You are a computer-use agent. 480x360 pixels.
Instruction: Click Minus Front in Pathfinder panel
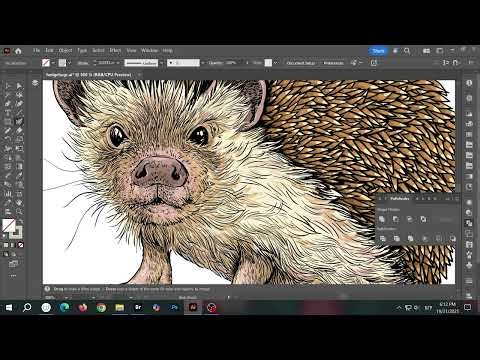(x=396, y=219)
